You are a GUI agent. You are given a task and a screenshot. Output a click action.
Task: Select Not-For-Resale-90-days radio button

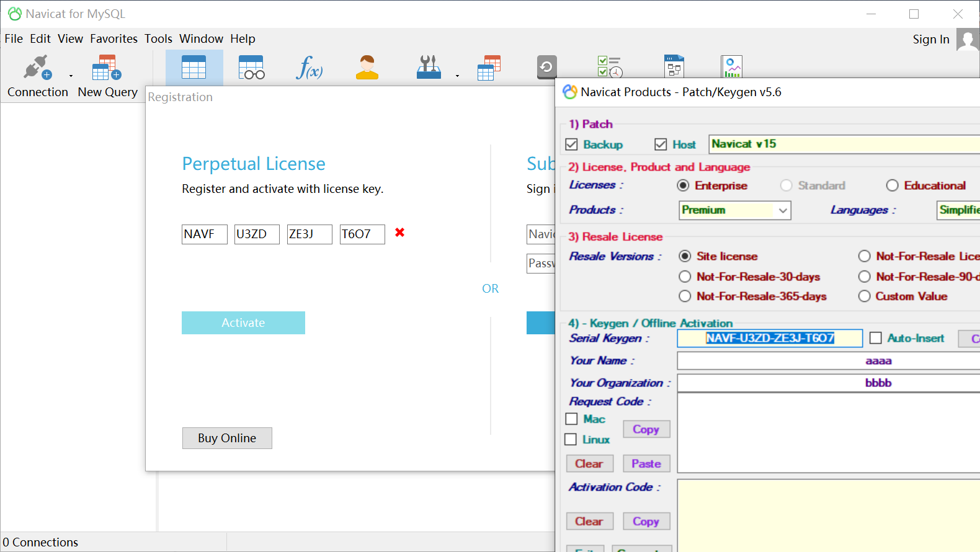pyautogui.click(x=865, y=277)
